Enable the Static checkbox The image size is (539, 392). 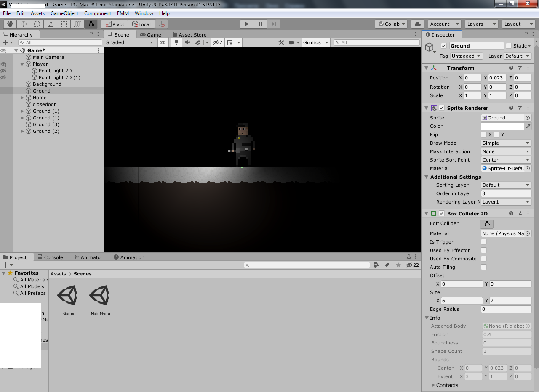tap(509, 46)
